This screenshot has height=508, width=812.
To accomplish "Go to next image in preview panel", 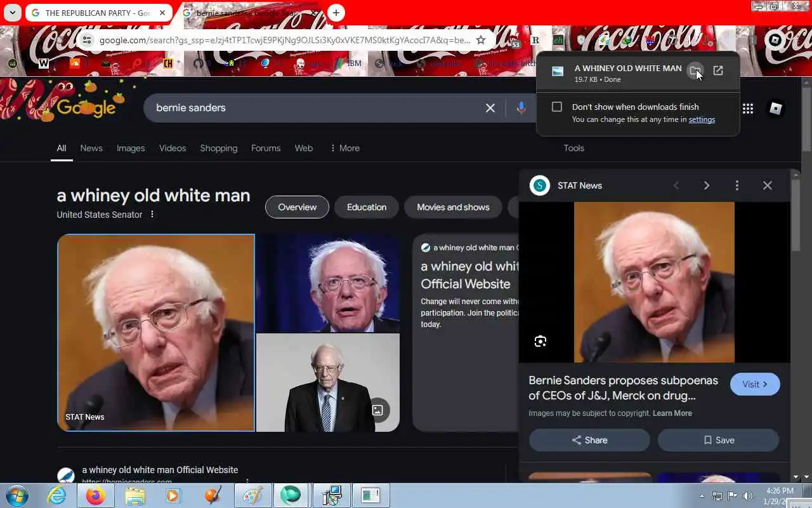I will [707, 185].
